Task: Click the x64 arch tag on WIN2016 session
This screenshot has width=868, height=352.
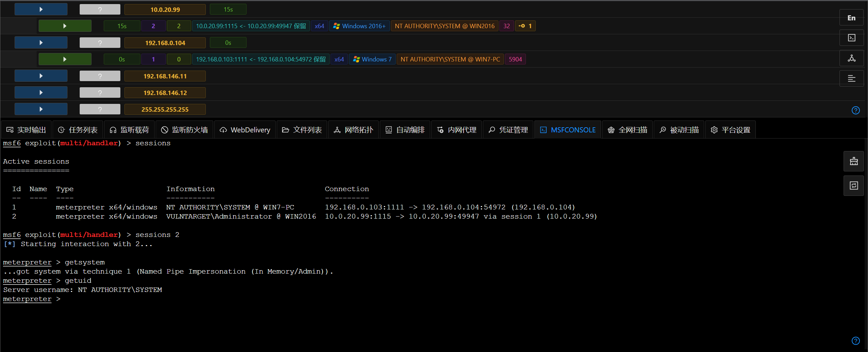Action: 319,26
